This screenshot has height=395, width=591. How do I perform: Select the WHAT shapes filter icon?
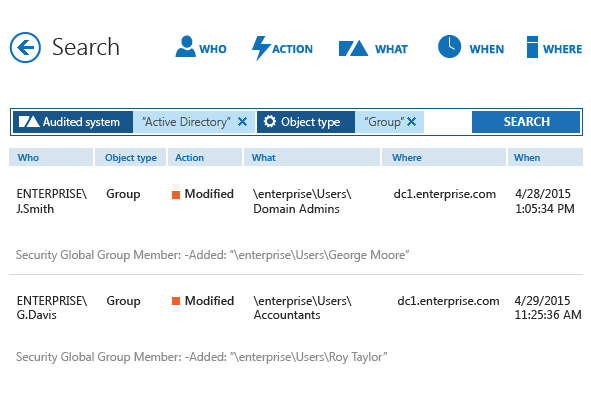coord(353,49)
